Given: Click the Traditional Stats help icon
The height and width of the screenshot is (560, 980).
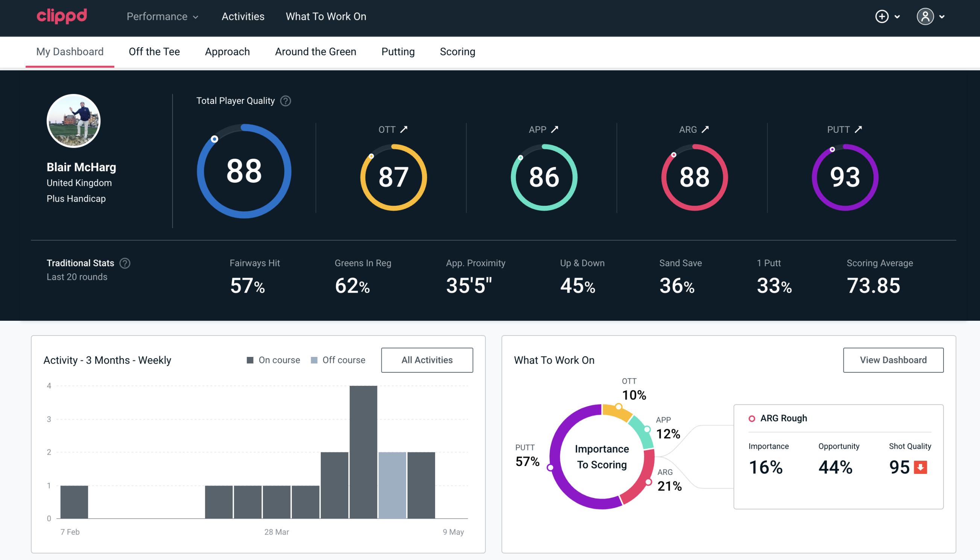Looking at the screenshot, I should pos(124,263).
